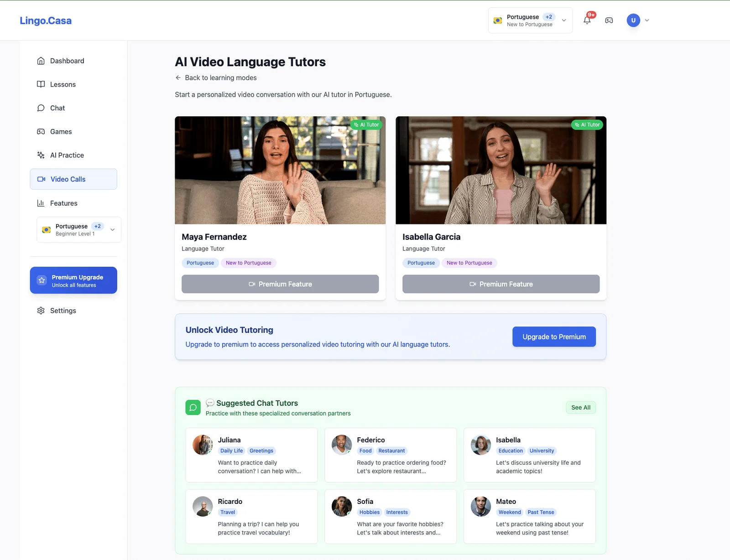Open the game controller icon in header
Screen dimensions: 730x560
click(x=609, y=20)
